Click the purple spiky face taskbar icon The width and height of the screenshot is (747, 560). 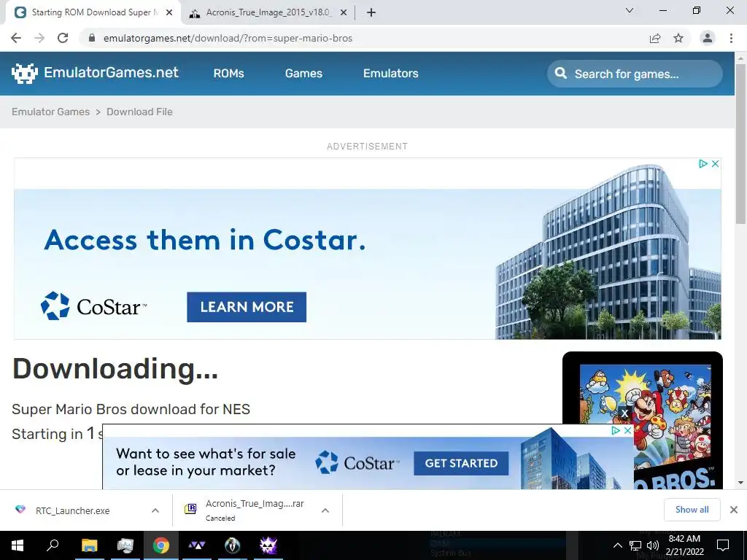coord(268,545)
